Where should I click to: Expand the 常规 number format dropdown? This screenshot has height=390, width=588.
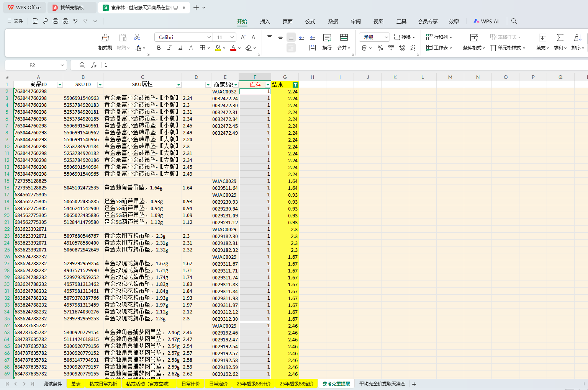point(386,37)
